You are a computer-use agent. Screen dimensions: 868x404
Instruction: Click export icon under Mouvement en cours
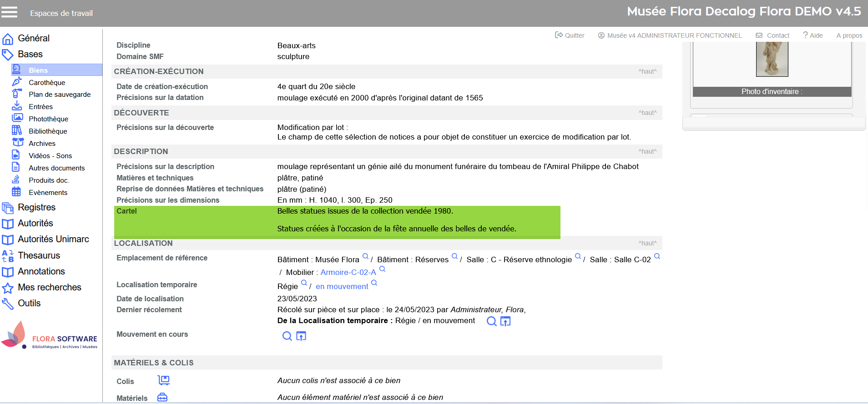(x=301, y=336)
